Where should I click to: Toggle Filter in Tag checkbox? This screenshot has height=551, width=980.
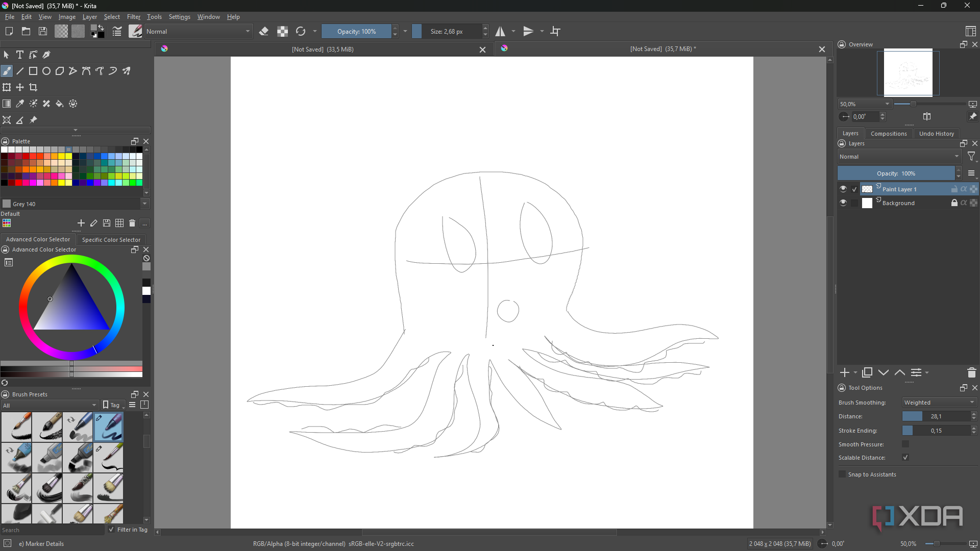111,530
